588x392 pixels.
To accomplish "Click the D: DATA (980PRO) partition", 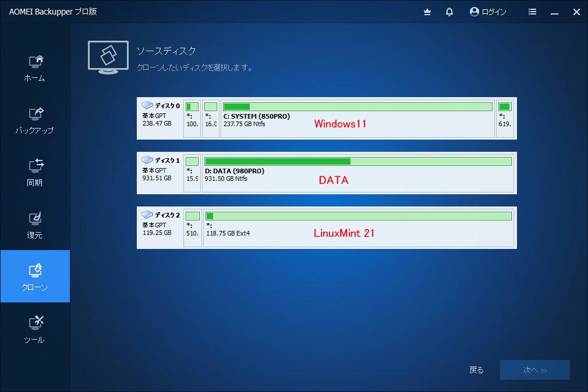I will point(358,173).
